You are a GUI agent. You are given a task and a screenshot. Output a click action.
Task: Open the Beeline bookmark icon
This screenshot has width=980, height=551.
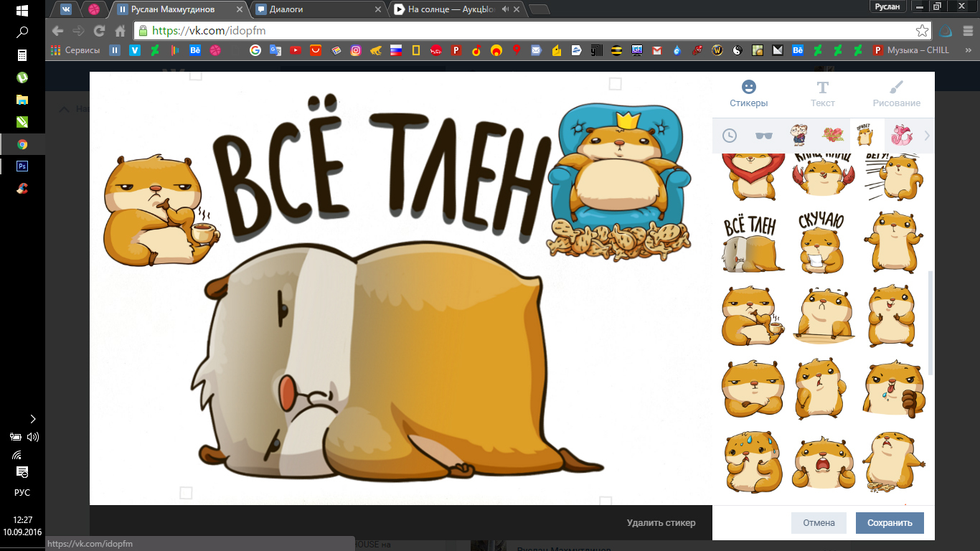pos(616,50)
